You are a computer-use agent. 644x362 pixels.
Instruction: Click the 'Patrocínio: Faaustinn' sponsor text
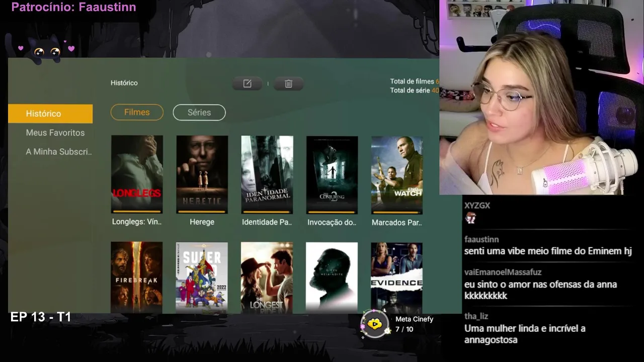(73, 7)
